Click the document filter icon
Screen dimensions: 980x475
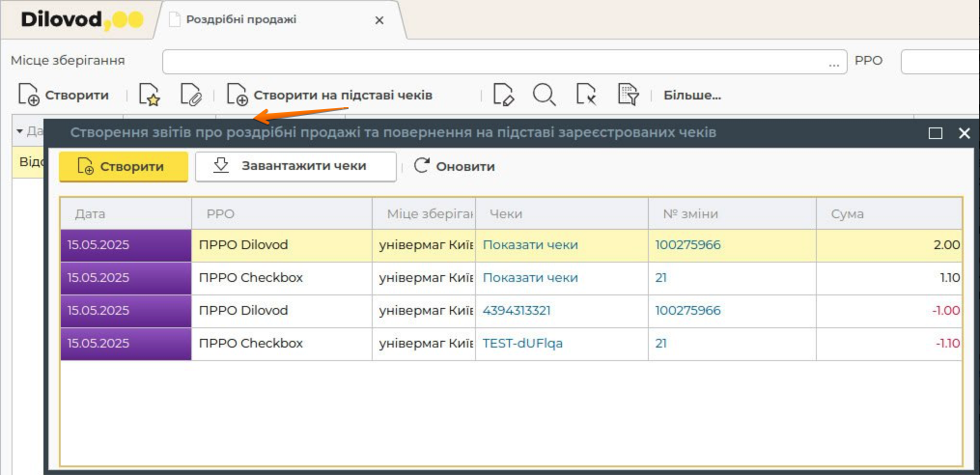click(x=629, y=95)
